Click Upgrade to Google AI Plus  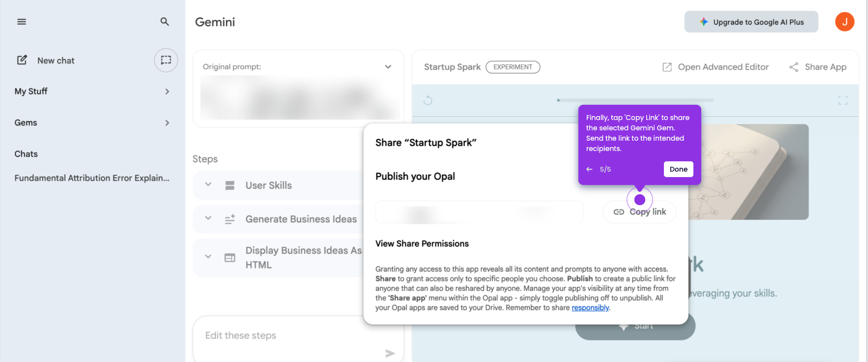pos(751,22)
